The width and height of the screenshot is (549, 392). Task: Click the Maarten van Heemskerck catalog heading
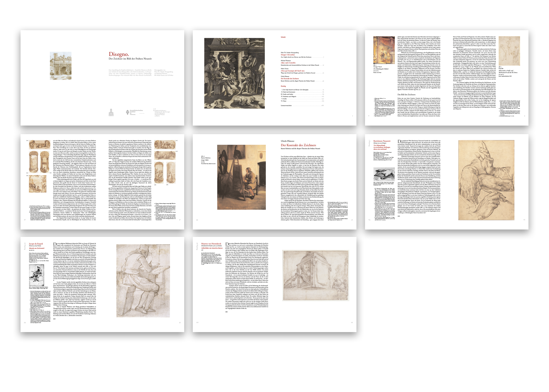click(211, 244)
